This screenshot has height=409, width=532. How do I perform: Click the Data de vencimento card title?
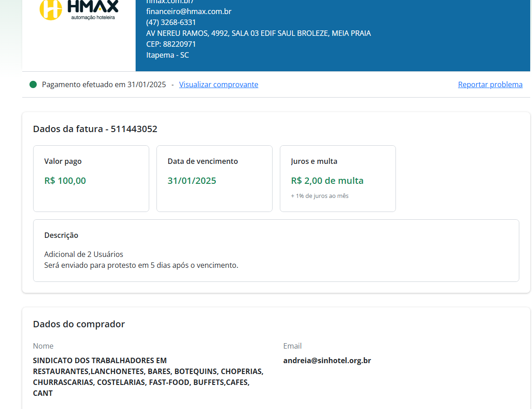click(202, 161)
